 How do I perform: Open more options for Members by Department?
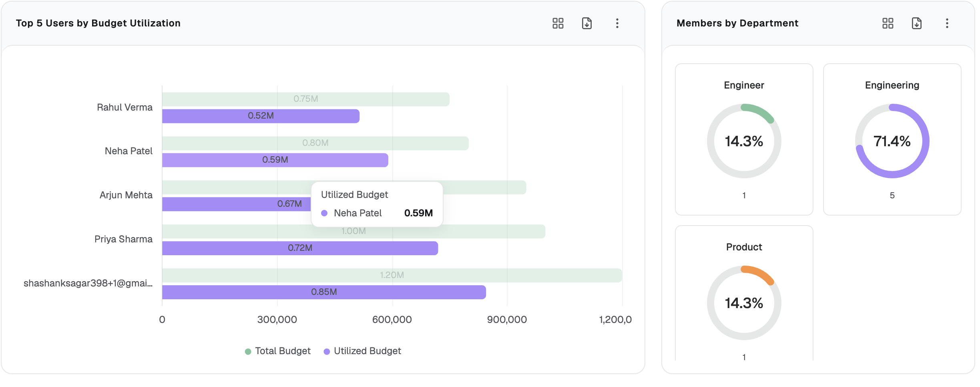click(947, 23)
